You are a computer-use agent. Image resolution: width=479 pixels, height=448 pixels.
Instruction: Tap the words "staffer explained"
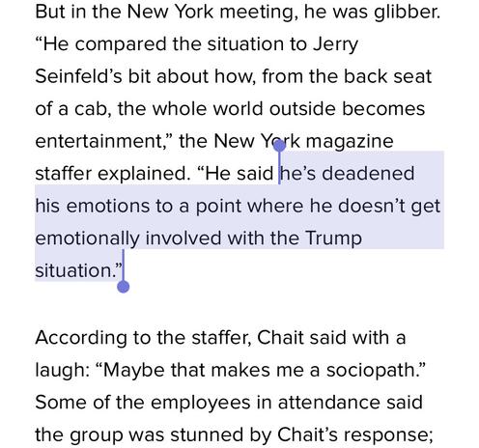coord(110,174)
